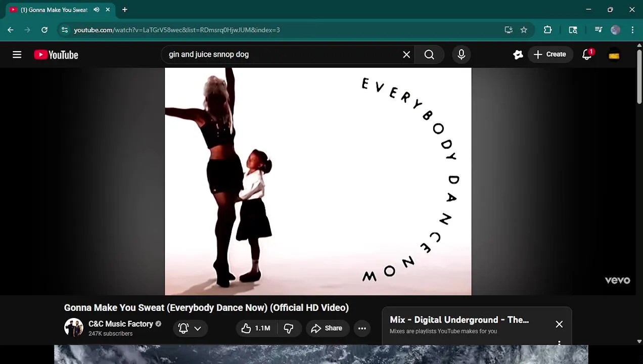Open Mix - Digital Underground playlist title

(459, 320)
